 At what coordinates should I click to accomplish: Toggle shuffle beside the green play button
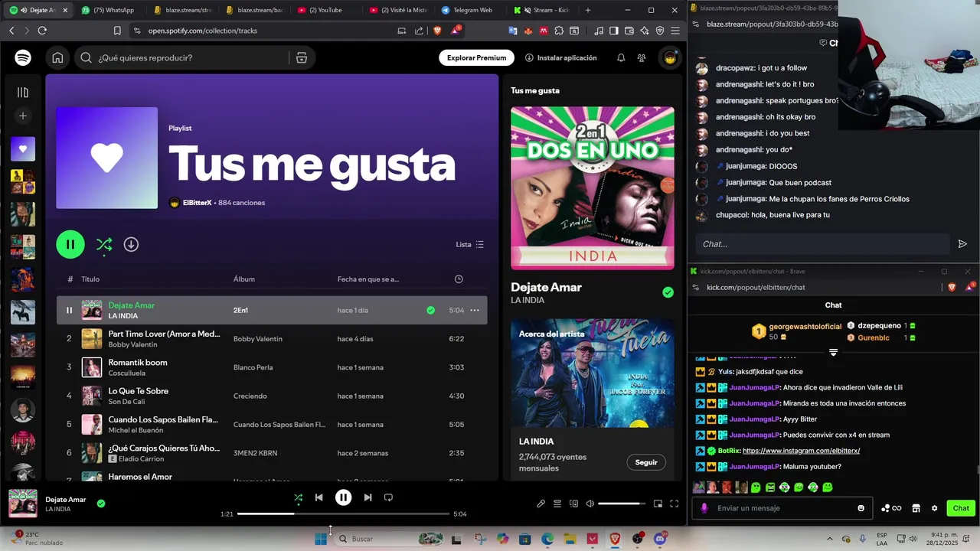(x=104, y=244)
